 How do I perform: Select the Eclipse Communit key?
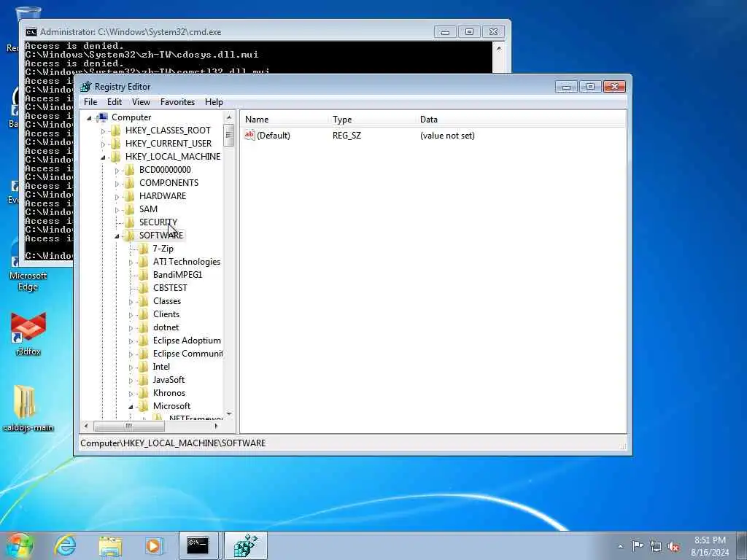point(187,354)
